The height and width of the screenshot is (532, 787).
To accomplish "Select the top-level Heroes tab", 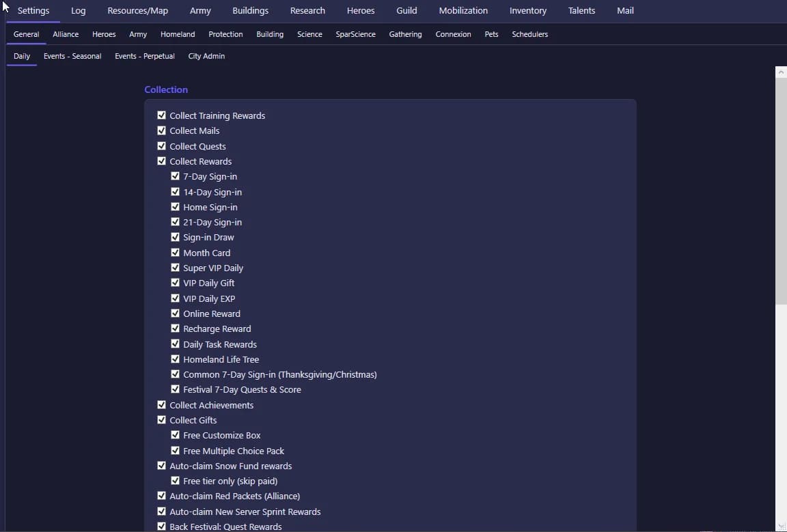I will [x=361, y=10].
